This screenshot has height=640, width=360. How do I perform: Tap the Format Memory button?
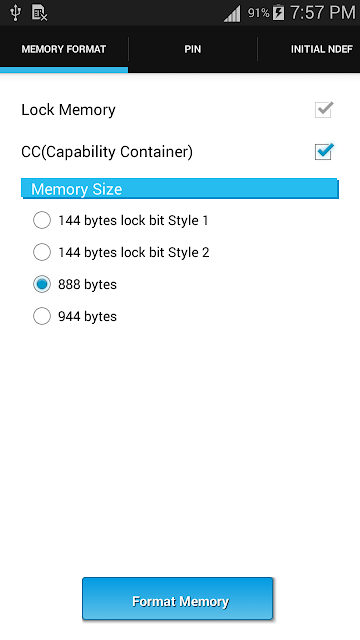(x=178, y=599)
